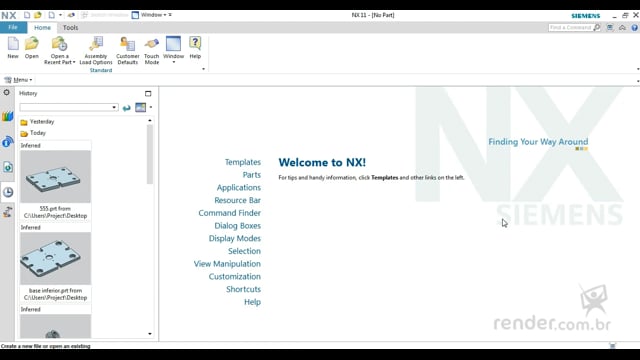Expand the History view options arrow
Screen dimensions: 640x360
(x=151, y=107)
